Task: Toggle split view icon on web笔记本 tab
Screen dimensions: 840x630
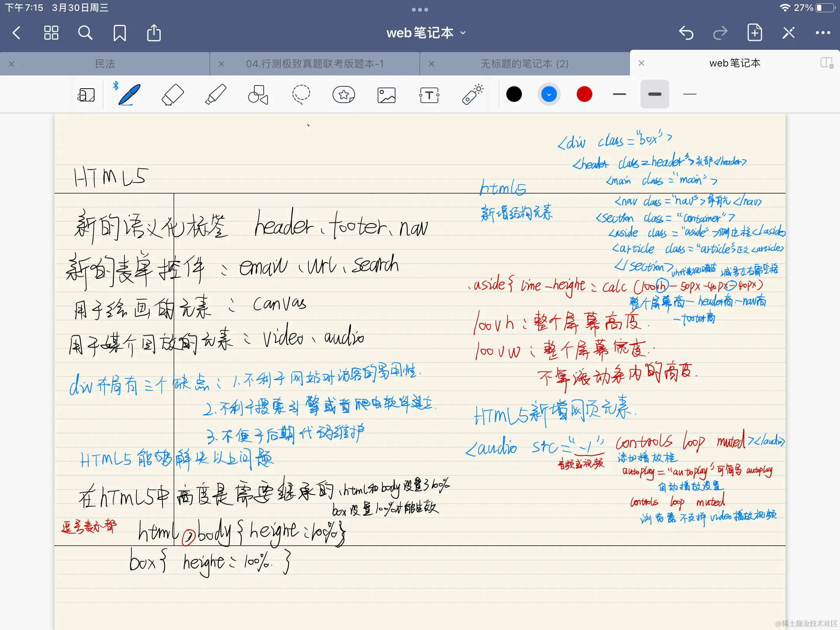Action: tap(826, 63)
